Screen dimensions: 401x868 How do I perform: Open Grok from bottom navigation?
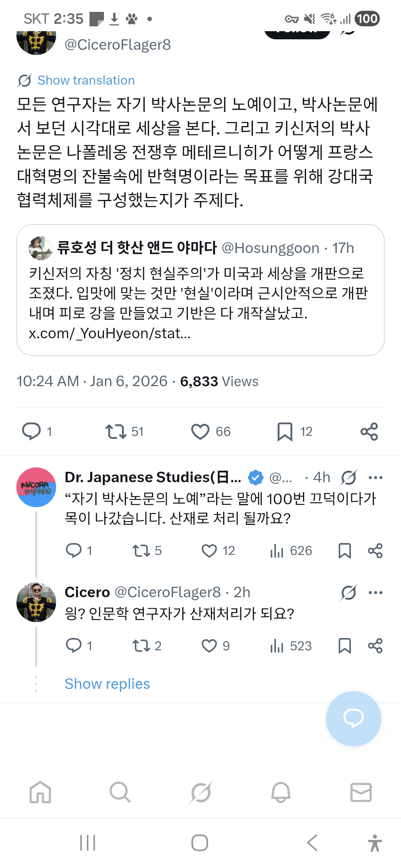pyautogui.click(x=200, y=792)
